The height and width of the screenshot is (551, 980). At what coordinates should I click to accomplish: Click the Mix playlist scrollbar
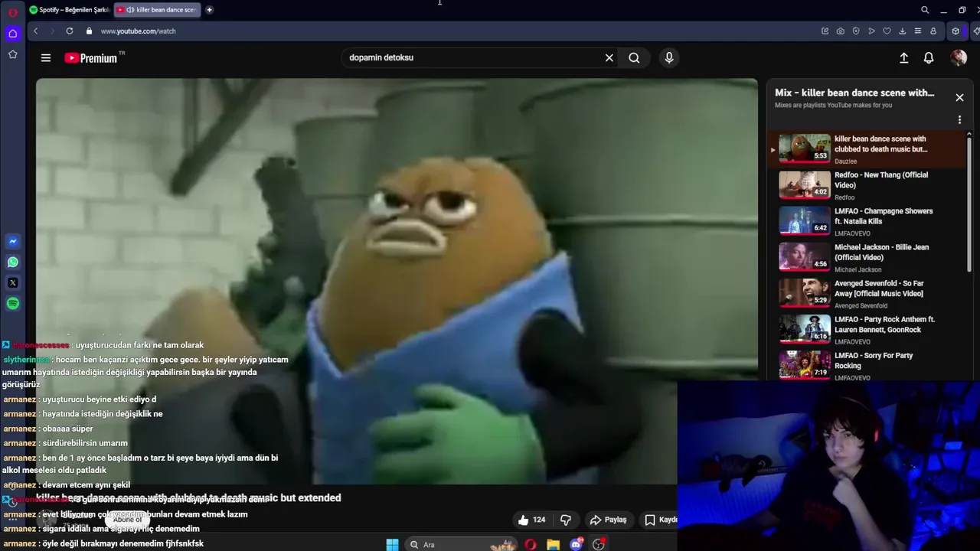[x=969, y=203]
